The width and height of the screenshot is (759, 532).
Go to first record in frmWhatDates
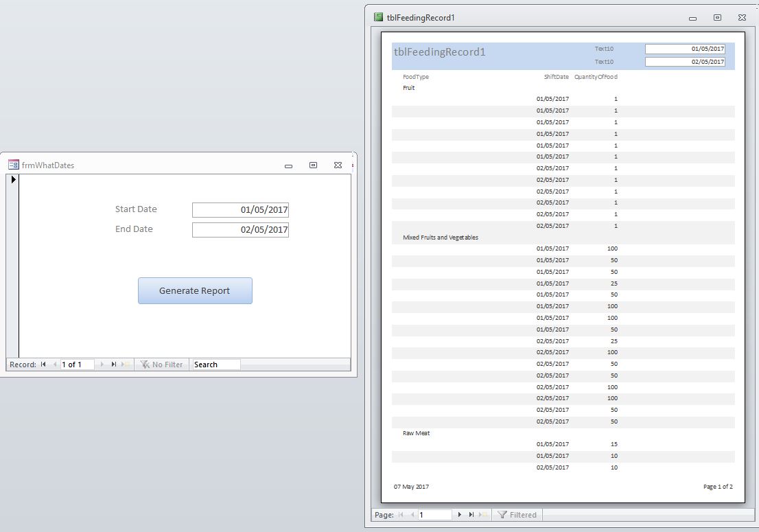(43, 365)
